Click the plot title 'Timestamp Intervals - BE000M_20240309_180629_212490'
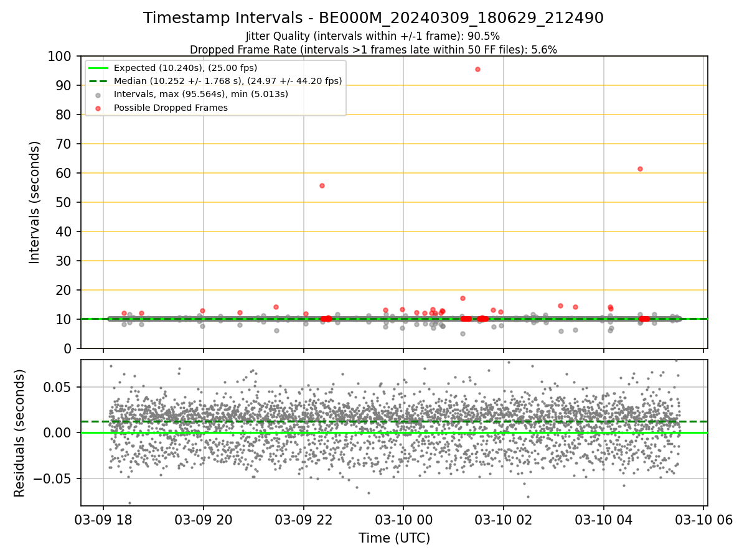Screen dimensions: 747x560 coord(374,18)
